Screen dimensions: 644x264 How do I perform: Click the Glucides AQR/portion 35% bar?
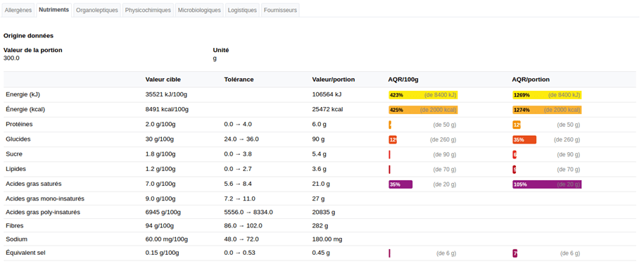pyautogui.click(x=524, y=139)
